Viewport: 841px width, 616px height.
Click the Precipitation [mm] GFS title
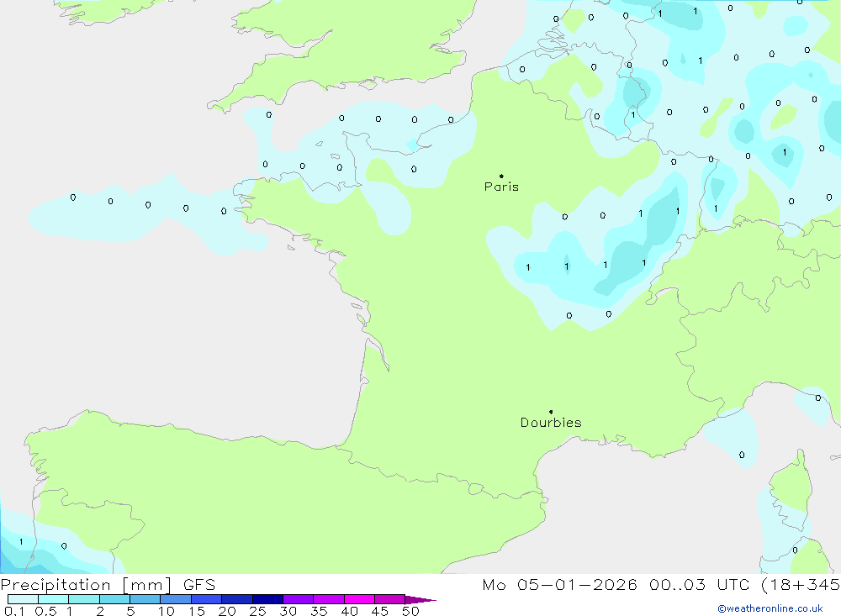[x=108, y=585]
